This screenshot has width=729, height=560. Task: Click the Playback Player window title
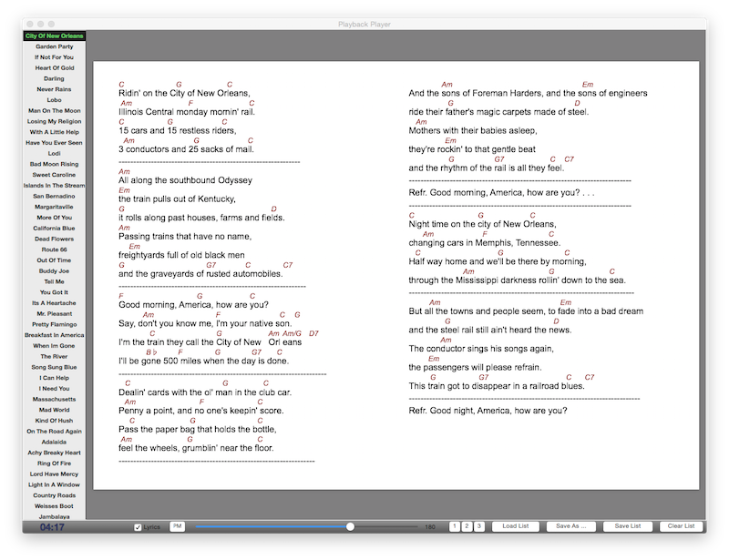(364, 25)
